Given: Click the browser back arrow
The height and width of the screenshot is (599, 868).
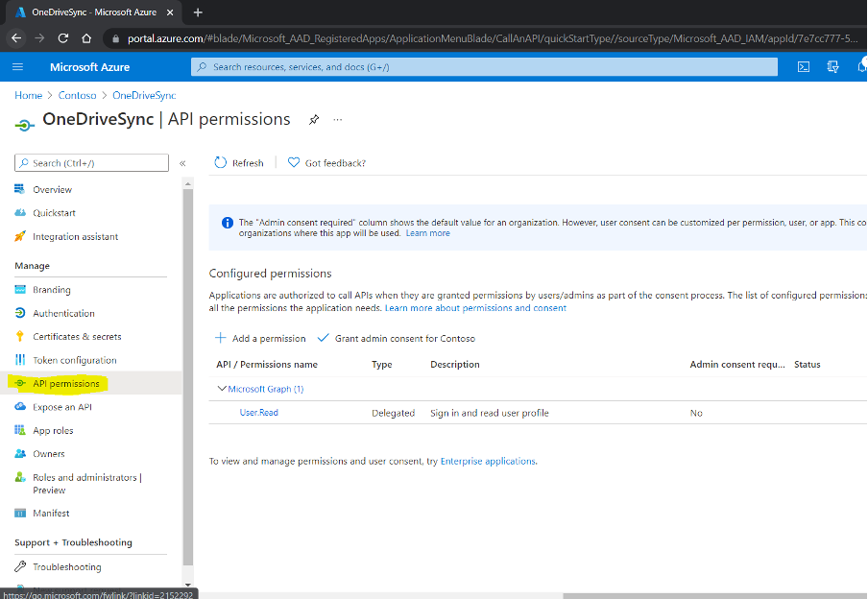Looking at the screenshot, I should point(16,38).
